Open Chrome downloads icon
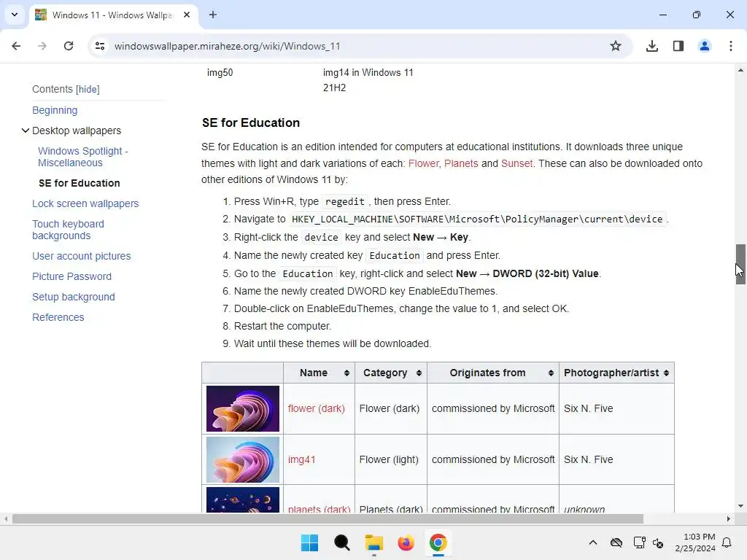The width and height of the screenshot is (747, 560). click(x=652, y=46)
